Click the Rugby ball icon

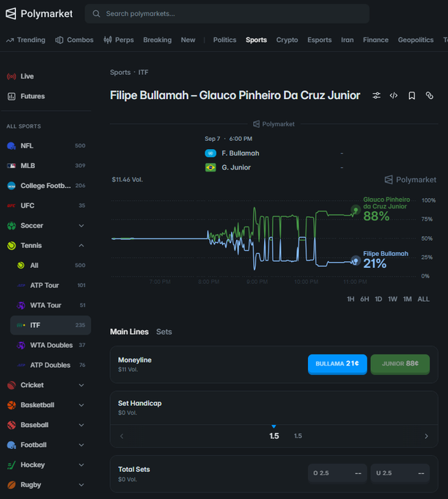(x=12, y=485)
